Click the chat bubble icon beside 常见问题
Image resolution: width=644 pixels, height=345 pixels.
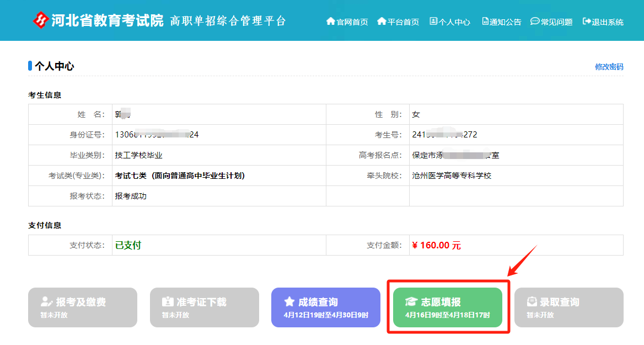[535, 22]
